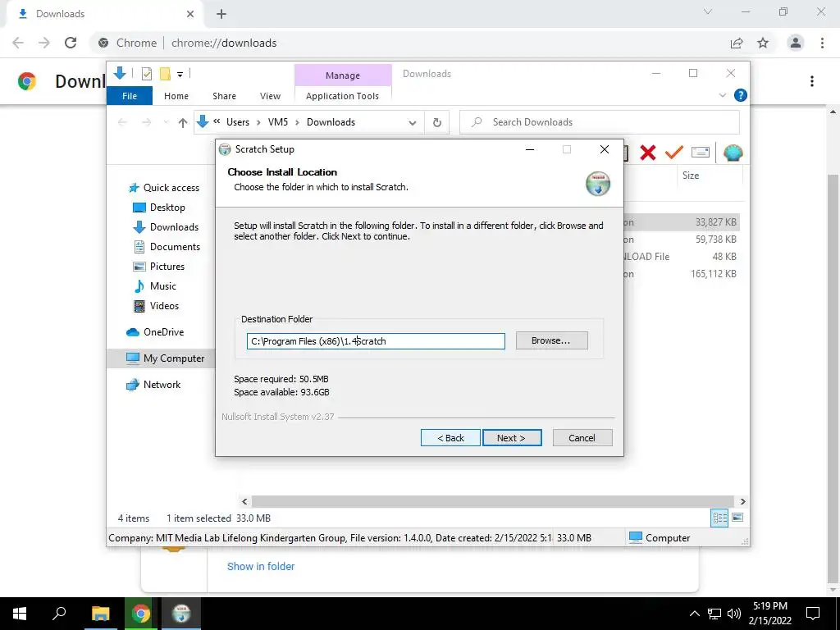Open a new Chrome tab
Image resolution: width=840 pixels, height=630 pixels.
point(221,14)
